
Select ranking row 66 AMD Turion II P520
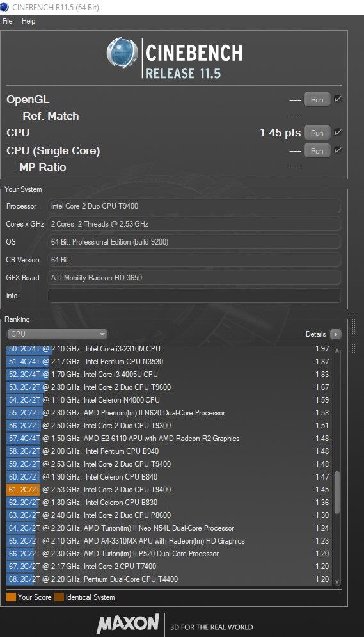click(x=170, y=553)
